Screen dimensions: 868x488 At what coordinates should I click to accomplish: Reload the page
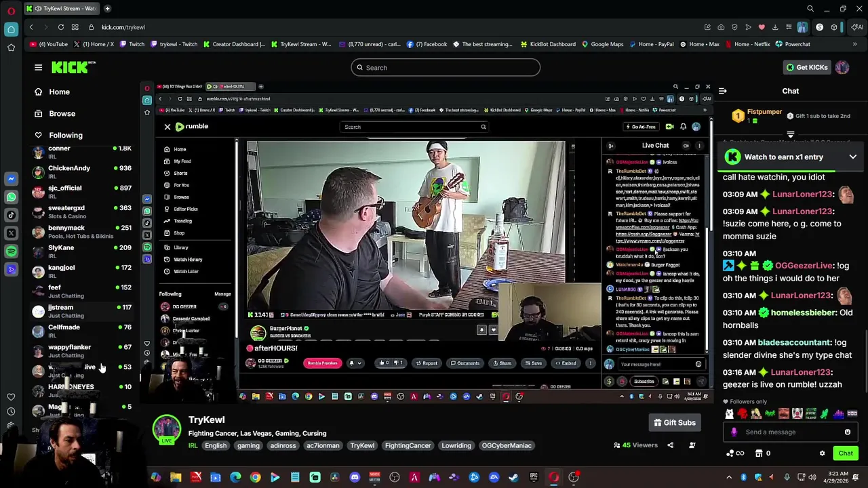point(60,27)
